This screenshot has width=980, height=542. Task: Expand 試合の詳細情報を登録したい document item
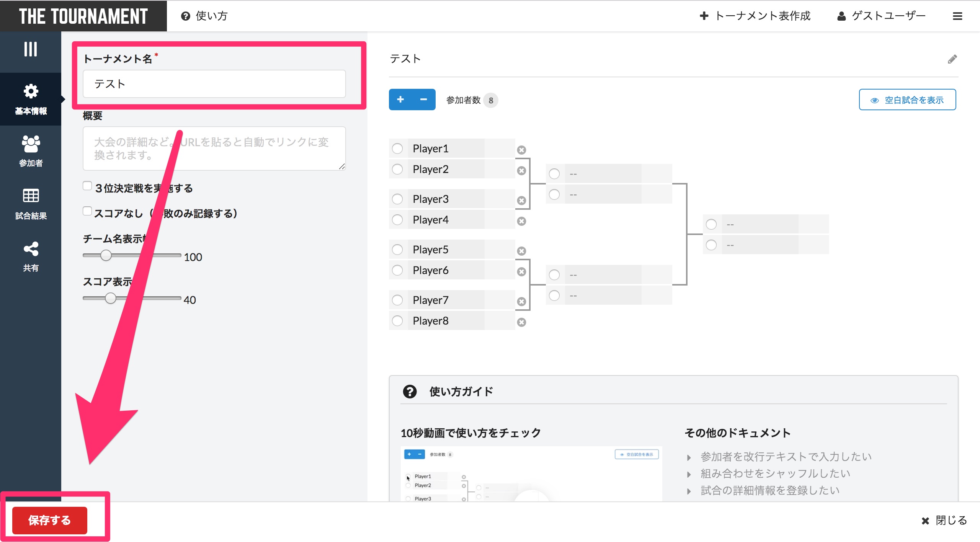769,490
